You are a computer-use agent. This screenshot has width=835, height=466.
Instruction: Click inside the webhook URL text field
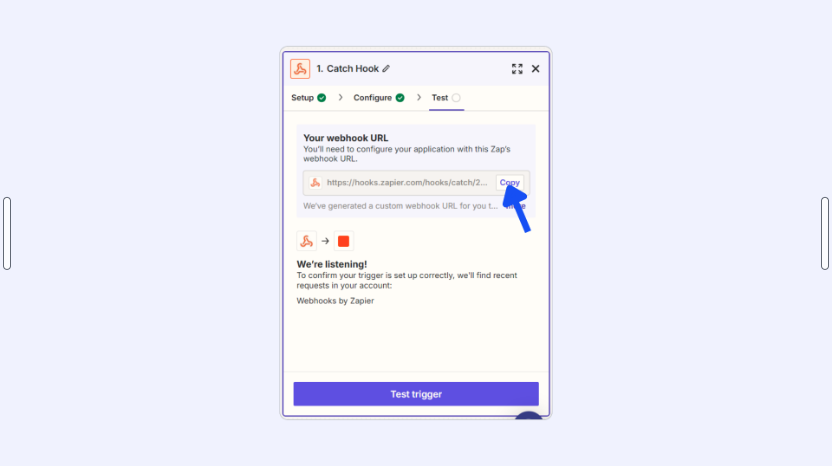[x=407, y=183]
